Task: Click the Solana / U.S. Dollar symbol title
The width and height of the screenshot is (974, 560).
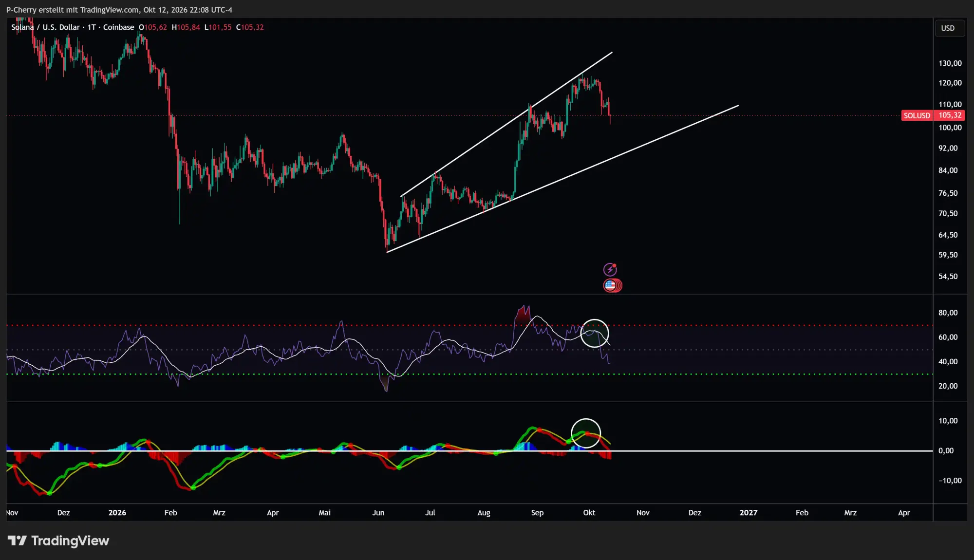Action: point(45,27)
